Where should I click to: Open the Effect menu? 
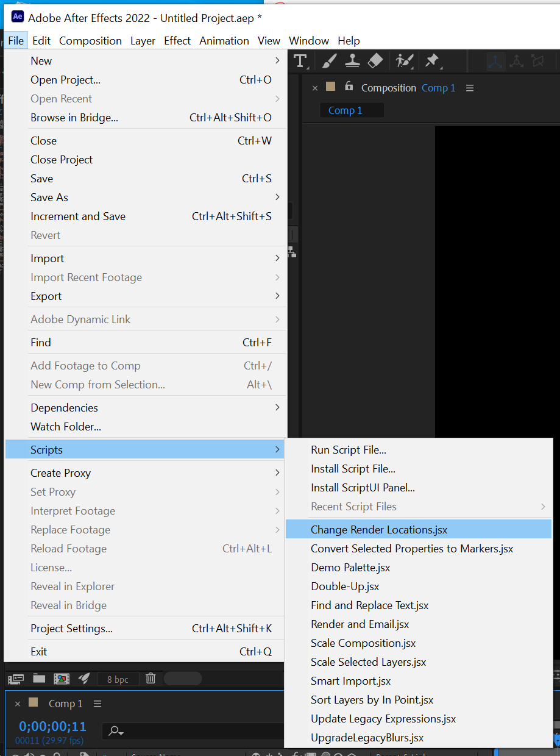tap(177, 41)
